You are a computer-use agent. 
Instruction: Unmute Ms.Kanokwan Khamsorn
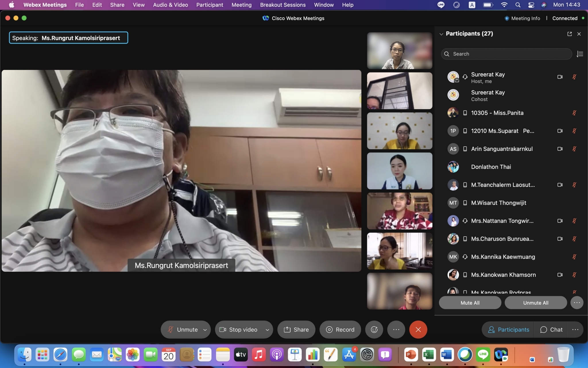coord(574,275)
